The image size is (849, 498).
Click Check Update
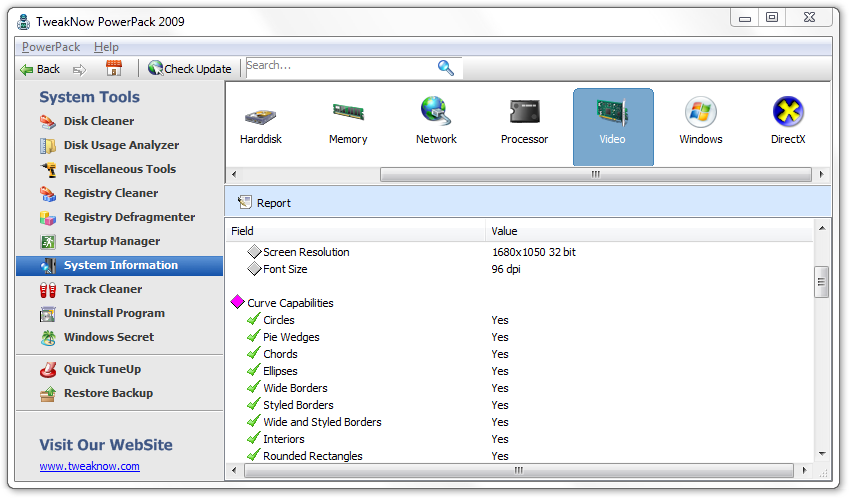tap(190, 69)
